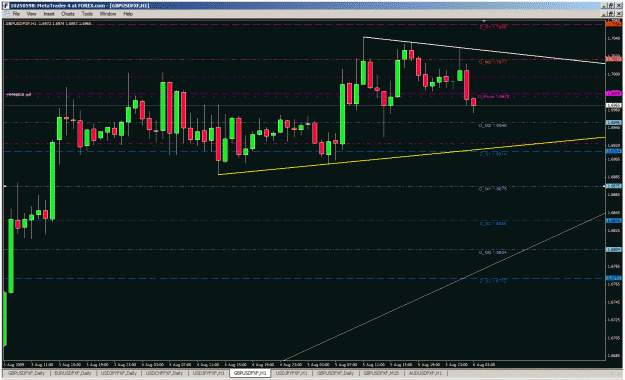Click the D_M2 1.6940 level label
The image size is (625, 380).
(x=493, y=125)
